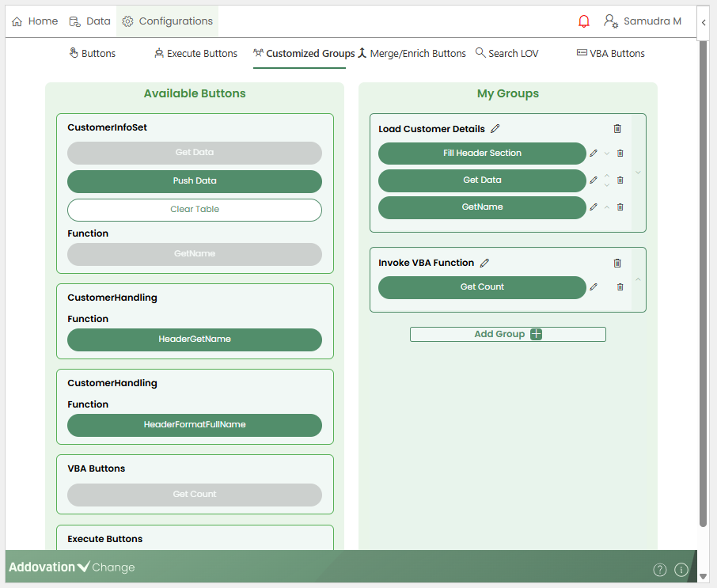The width and height of the screenshot is (717, 588).
Task: Click pencil icon beside Invoke VBA Function
Action: tap(484, 263)
